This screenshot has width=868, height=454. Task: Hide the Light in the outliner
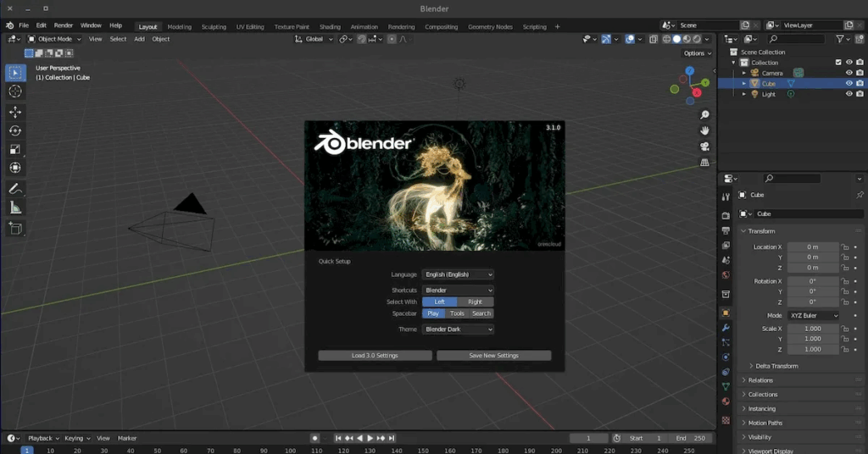(849, 94)
